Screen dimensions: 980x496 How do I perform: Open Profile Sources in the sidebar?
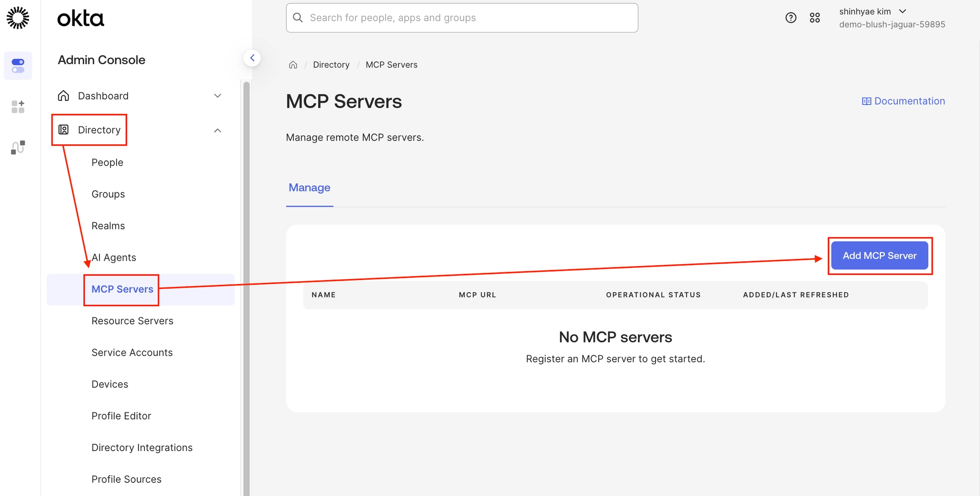click(x=126, y=479)
